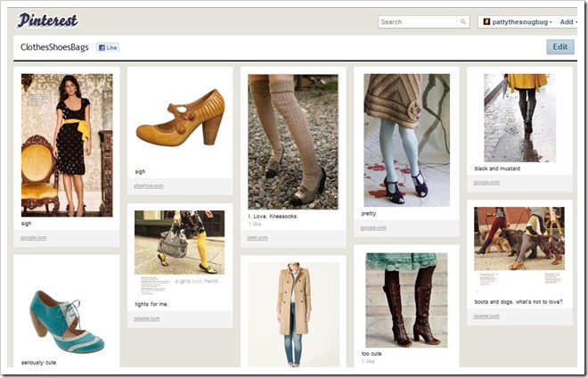The width and height of the screenshot is (588, 378).
Task: Open the teal oxford shoe pin
Action: click(67, 320)
